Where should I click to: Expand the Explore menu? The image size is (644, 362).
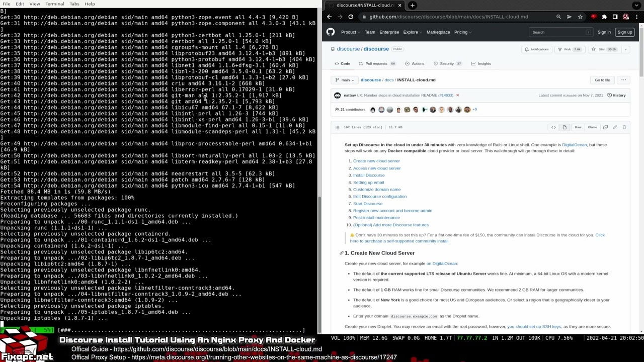412,32
